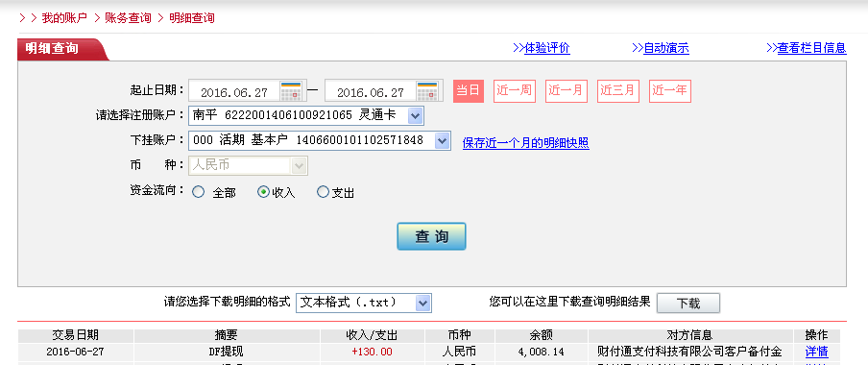Open the start date calendar picker

[x=291, y=91]
